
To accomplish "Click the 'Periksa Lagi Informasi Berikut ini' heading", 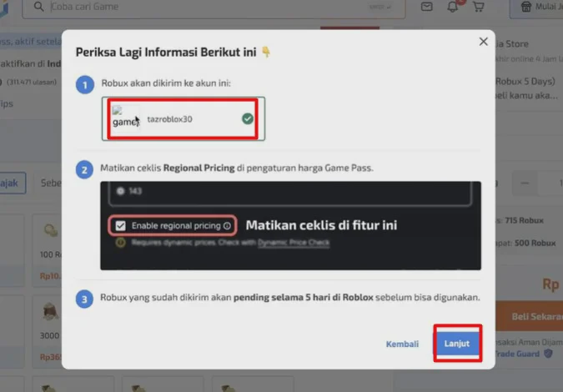I will point(166,52).
